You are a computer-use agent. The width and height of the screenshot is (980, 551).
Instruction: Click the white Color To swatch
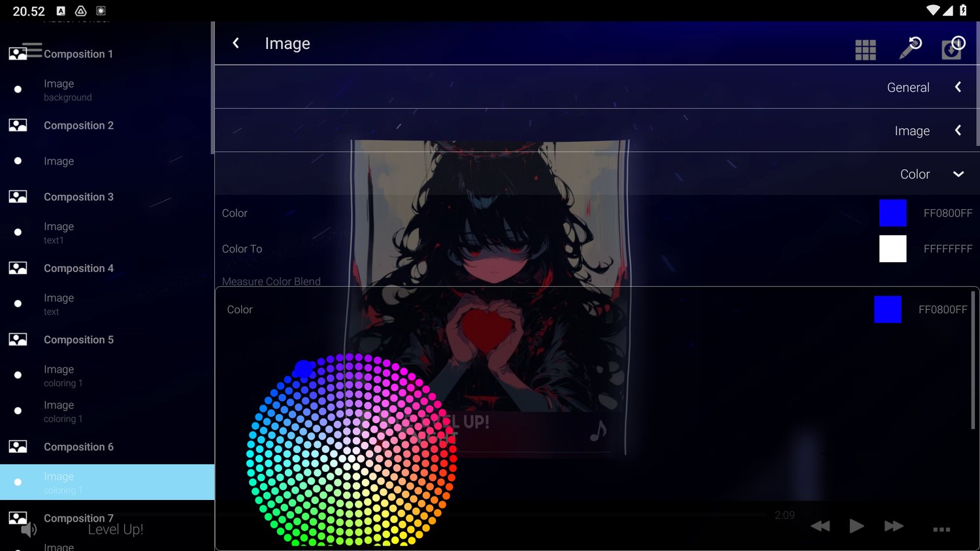[892, 249]
